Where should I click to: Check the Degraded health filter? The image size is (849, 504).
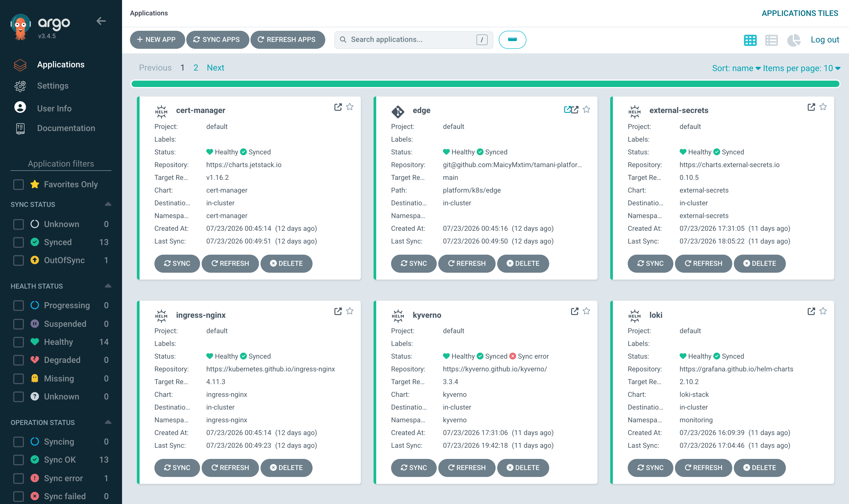18,360
